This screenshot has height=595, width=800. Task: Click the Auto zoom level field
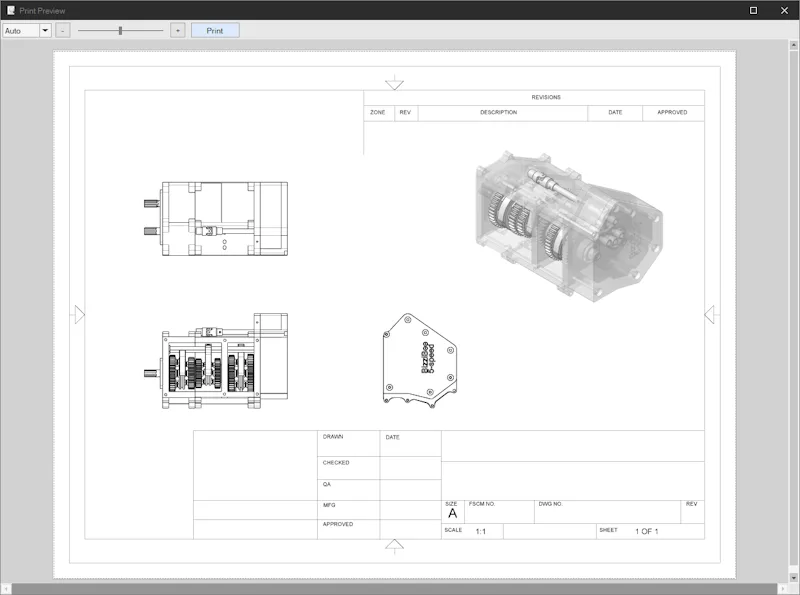point(21,31)
